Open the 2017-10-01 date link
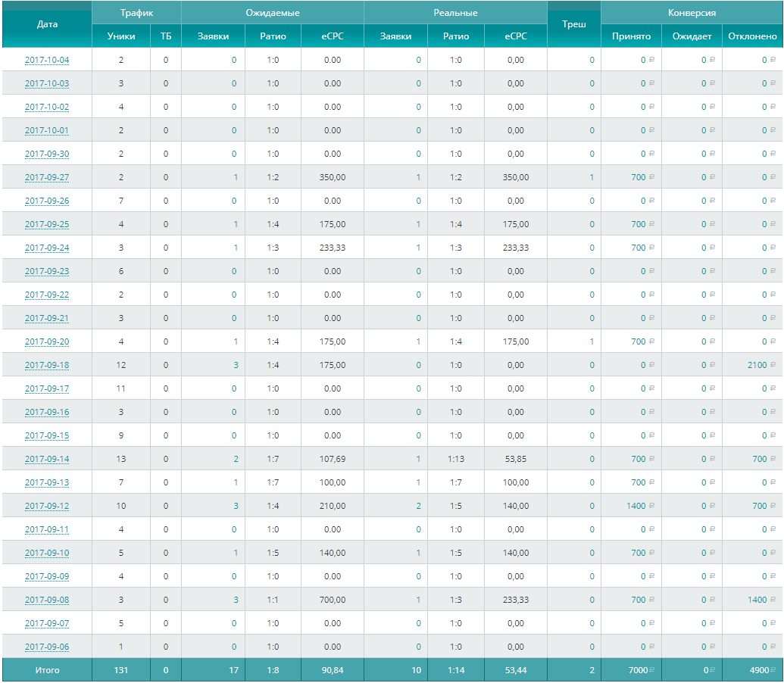The image size is (784, 683). tap(47, 130)
